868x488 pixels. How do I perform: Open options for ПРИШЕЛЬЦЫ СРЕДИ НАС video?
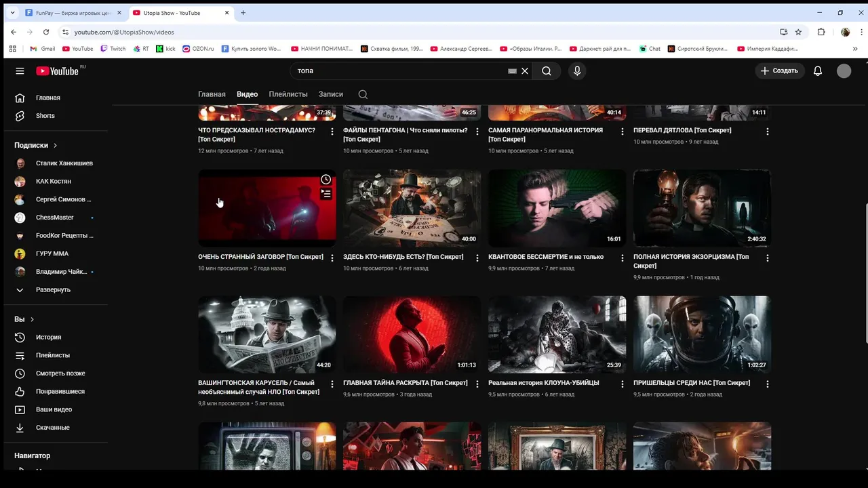pos(768,384)
